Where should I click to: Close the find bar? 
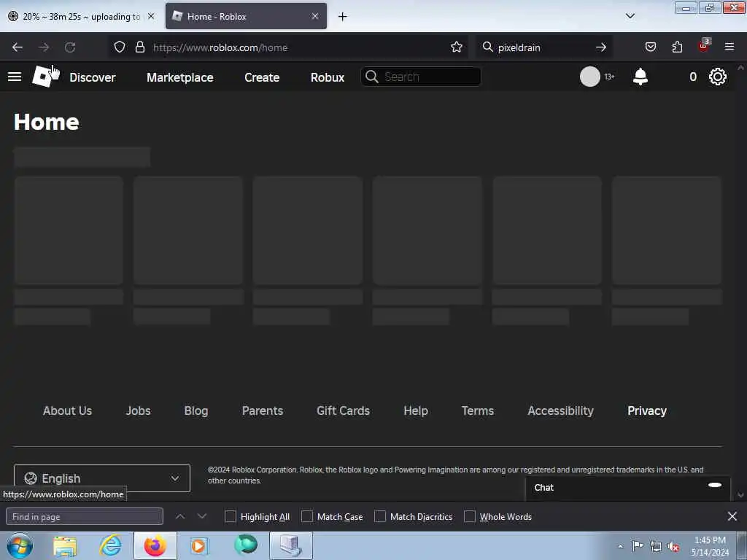[x=732, y=516]
